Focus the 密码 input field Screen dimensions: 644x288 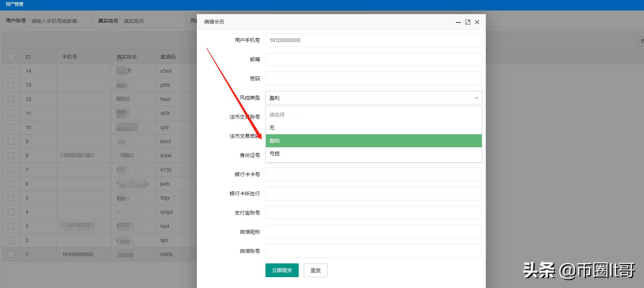pos(374,79)
